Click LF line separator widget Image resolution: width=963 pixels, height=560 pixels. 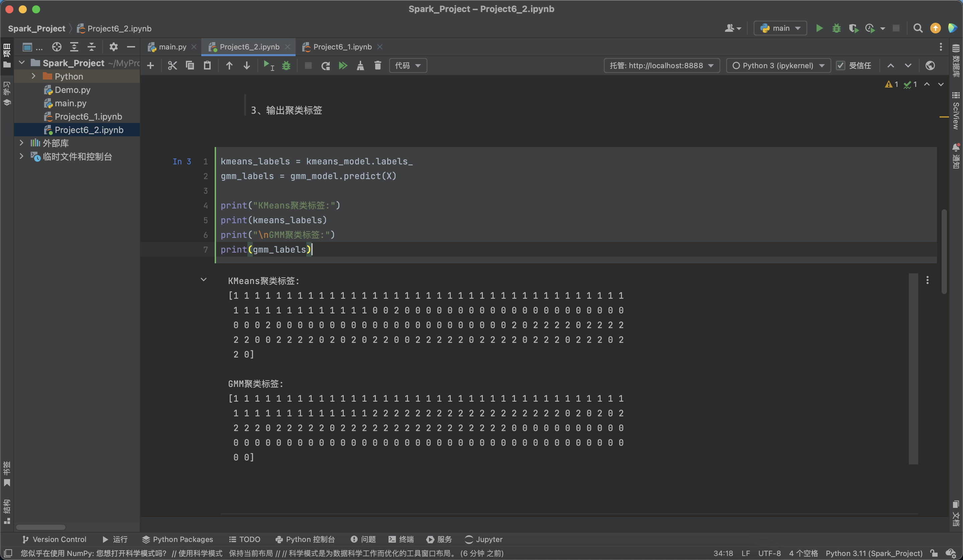746,553
